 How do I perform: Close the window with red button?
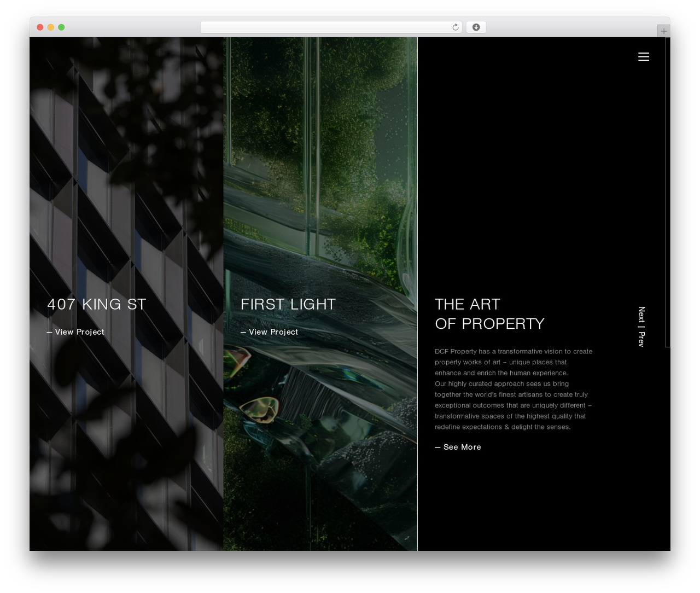40,27
